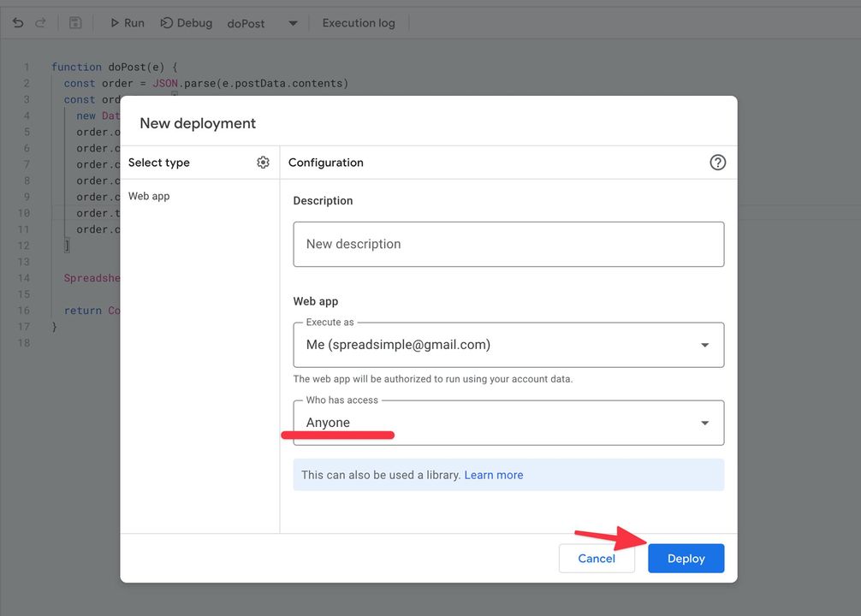Launch debugging with the Debug icon
Image resolution: width=861 pixels, height=616 pixels.
click(x=186, y=23)
